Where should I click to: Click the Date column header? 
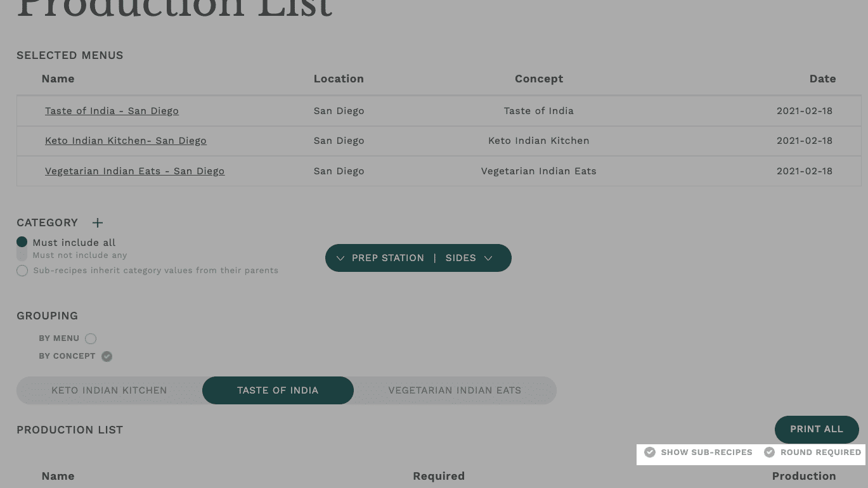click(822, 79)
